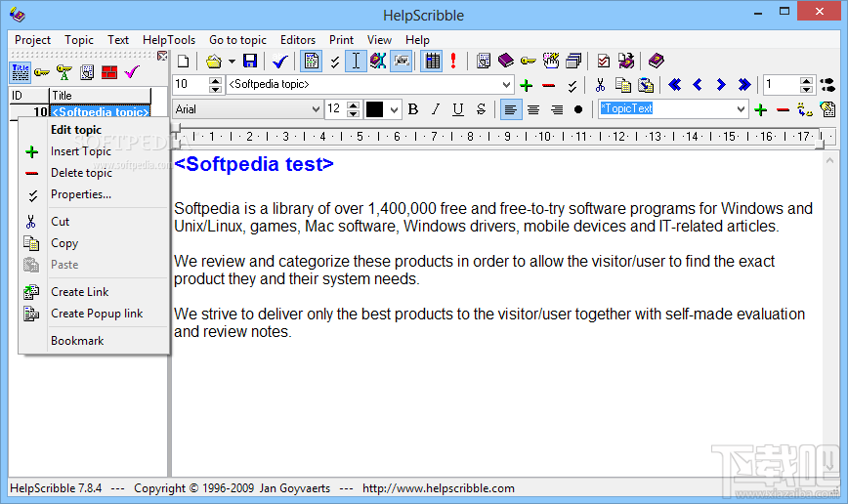The height and width of the screenshot is (504, 848).
Task: Delete topic with red minus beside topic dropdown
Action: 549,85
